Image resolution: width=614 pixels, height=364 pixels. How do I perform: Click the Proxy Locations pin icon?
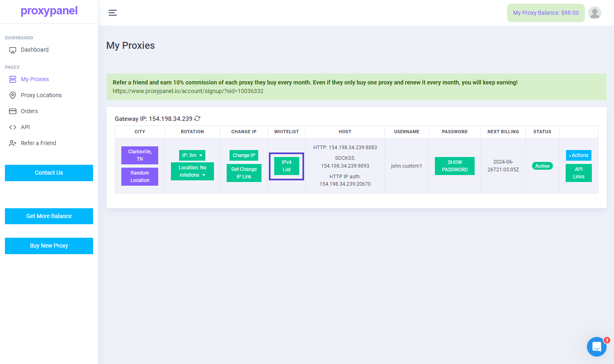click(13, 95)
